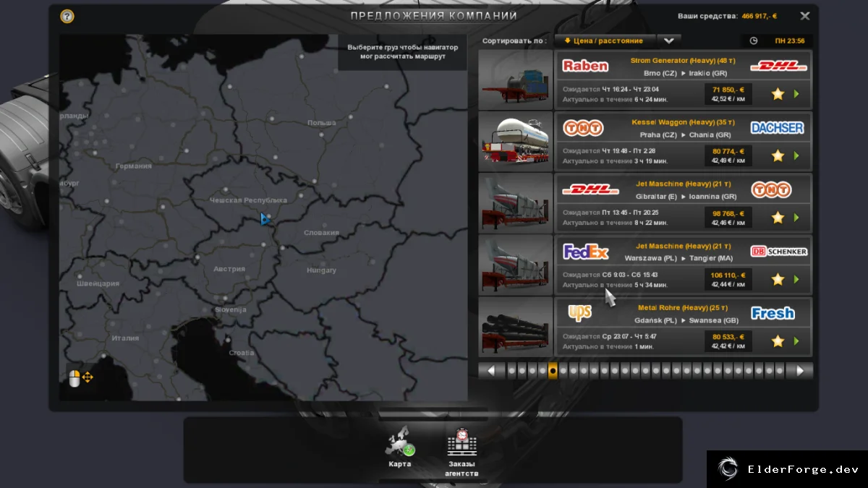
Task: Switch to the Заказы агентств tab
Action: 461,453
